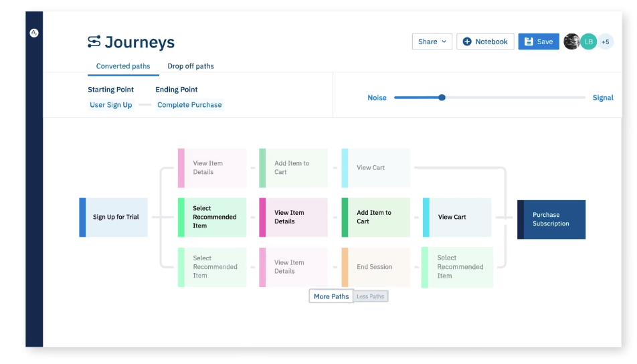Click the Journeys icon beside title
Viewport: 637px width, 364px height.
pyautogui.click(x=94, y=42)
